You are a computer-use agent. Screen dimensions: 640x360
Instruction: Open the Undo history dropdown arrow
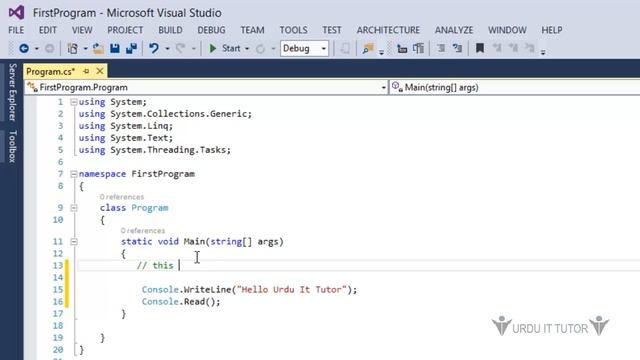pos(167,49)
